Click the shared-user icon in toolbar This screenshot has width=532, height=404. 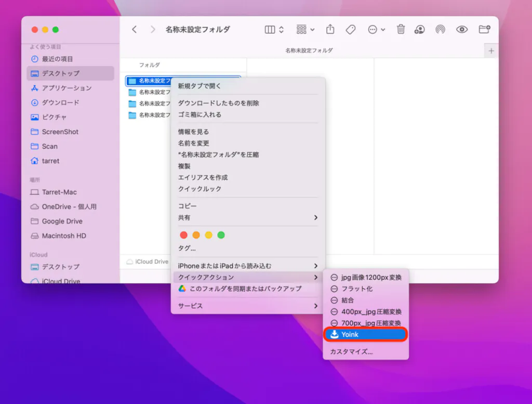420,30
